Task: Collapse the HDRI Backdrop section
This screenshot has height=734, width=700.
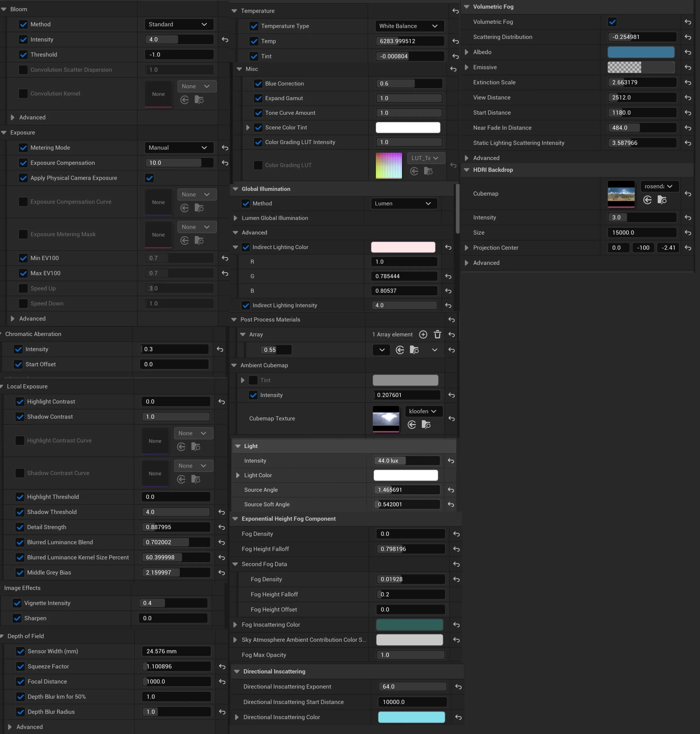Action: [466, 170]
